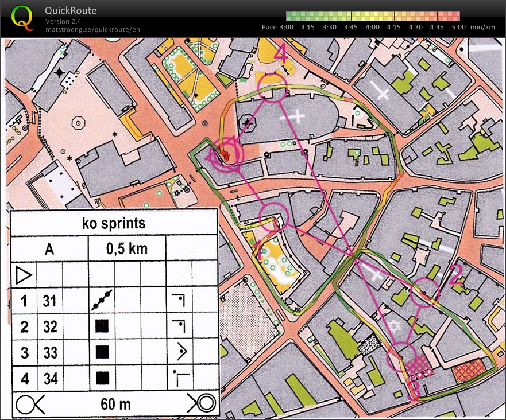506x420 pixels.
Task: Click the start triangle symbol in table
Action: coord(24,275)
